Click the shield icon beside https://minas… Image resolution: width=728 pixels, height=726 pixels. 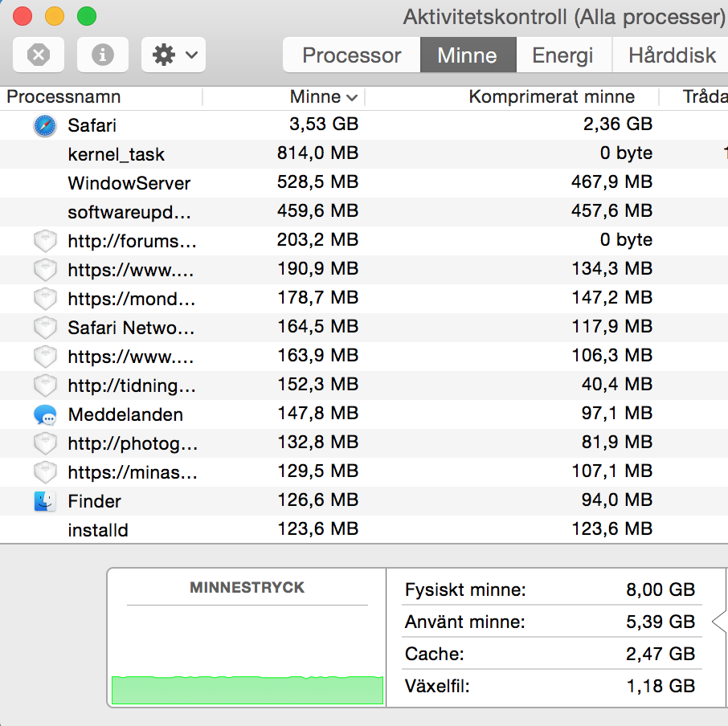pyautogui.click(x=45, y=472)
